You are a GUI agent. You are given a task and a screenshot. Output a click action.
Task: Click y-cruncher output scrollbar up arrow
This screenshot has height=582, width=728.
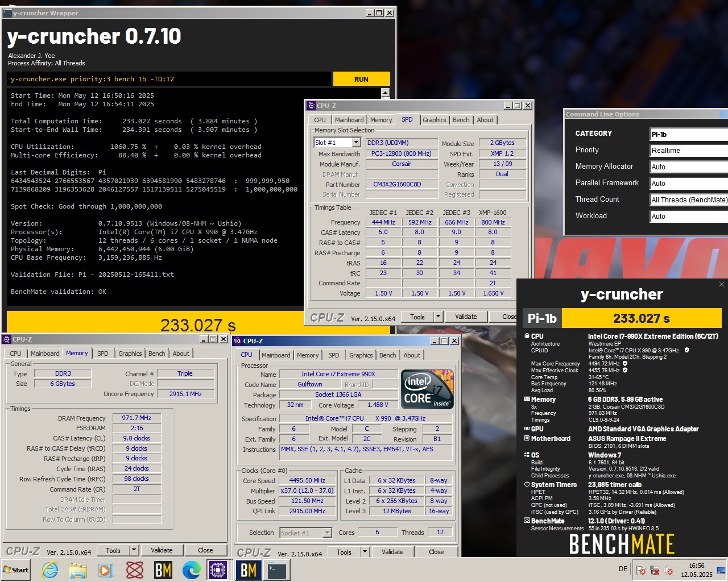(x=385, y=93)
